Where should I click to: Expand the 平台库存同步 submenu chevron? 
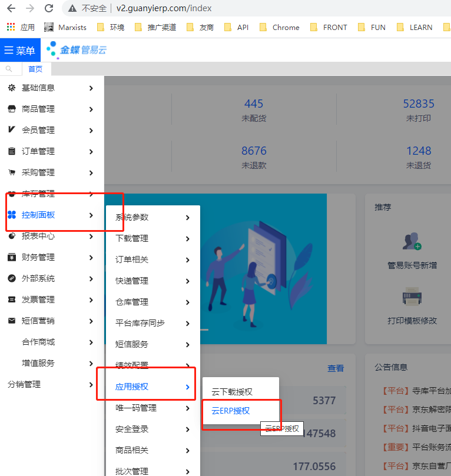[188, 324]
